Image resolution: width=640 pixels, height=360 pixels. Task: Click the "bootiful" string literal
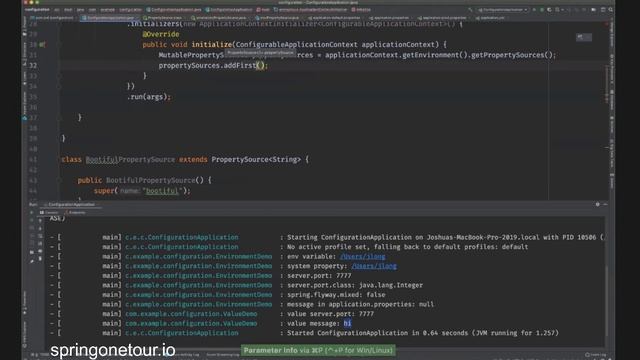point(162,191)
